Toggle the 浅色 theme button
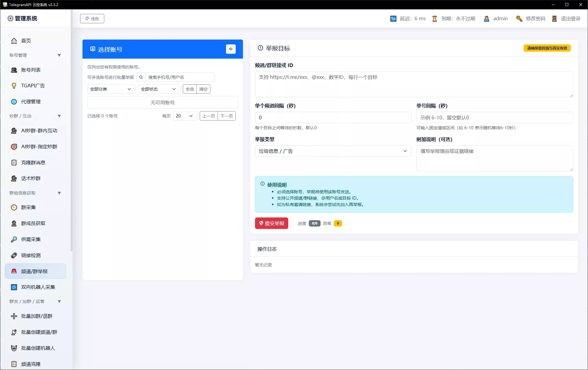 click(x=92, y=19)
